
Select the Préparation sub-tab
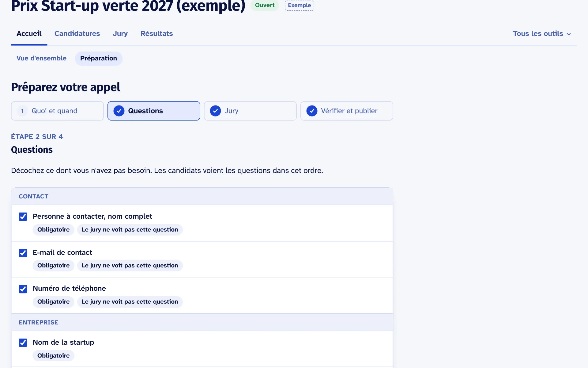(x=99, y=58)
